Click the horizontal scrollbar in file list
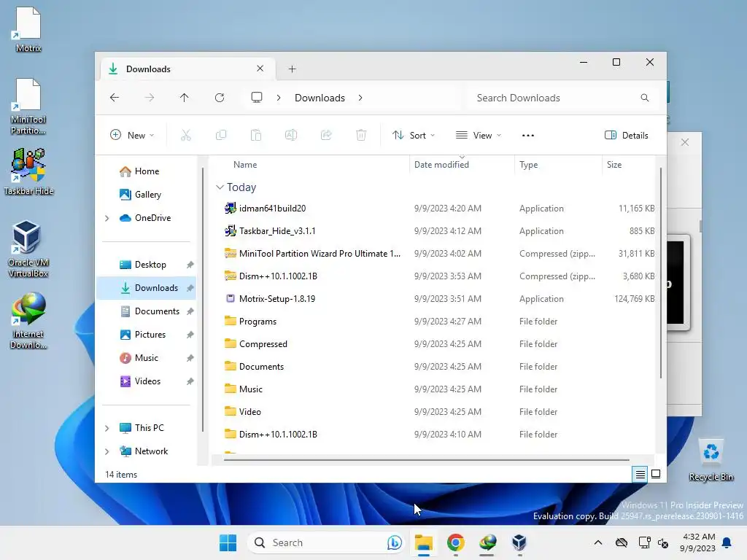Image resolution: width=747 pixels, height=560 pixels. [x=426, y=460]
